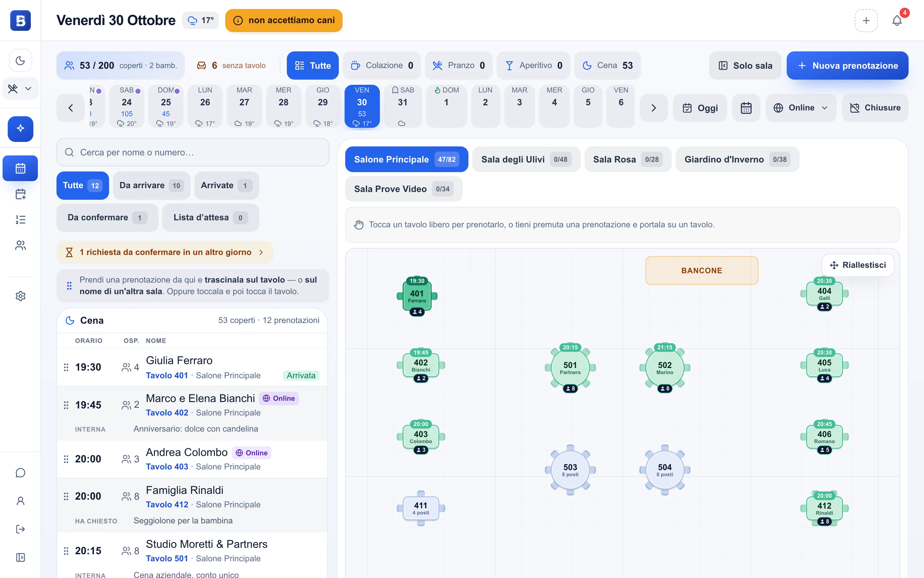Click the Oggi button
The width and height of the screenshot is (924, 578).
(x=700, y=108)
